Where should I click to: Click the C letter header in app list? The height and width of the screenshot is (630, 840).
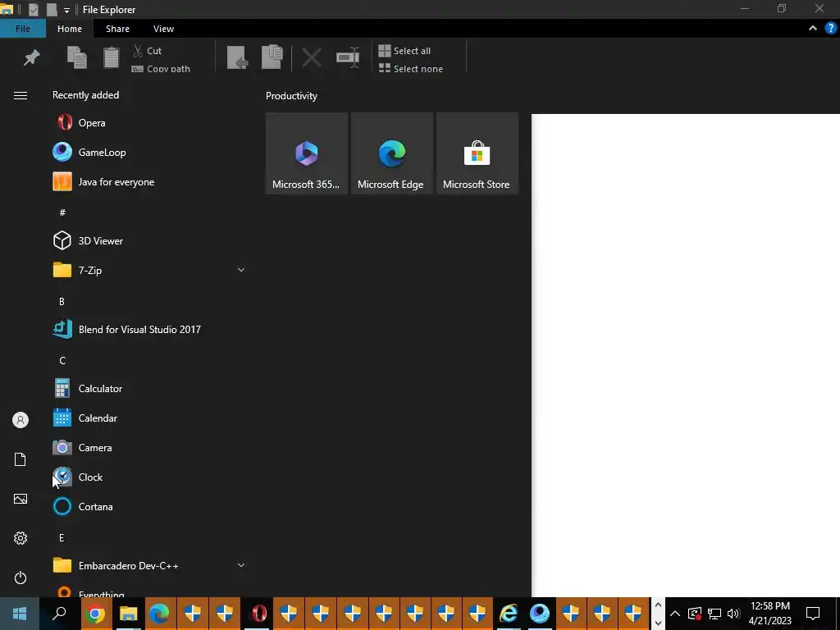click(62, 361)
